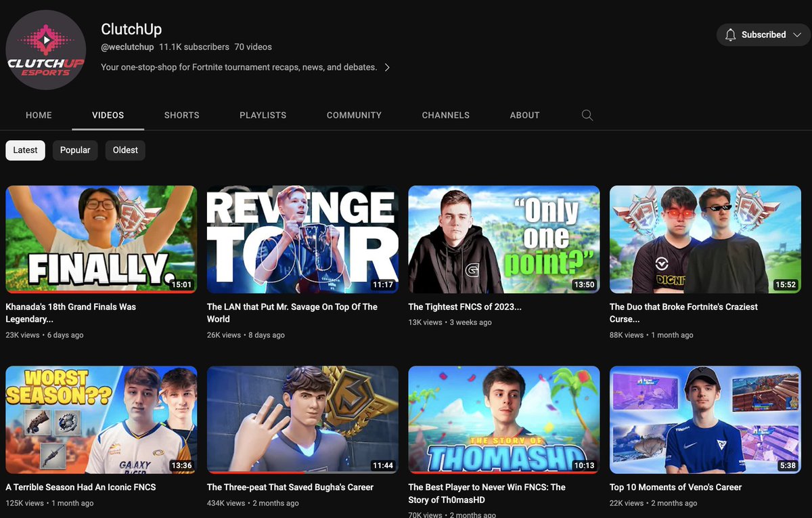The width and height of the screenshot is (812, 518).
Task: Expand Subscribed options chevron
Action: coord(797,35)
